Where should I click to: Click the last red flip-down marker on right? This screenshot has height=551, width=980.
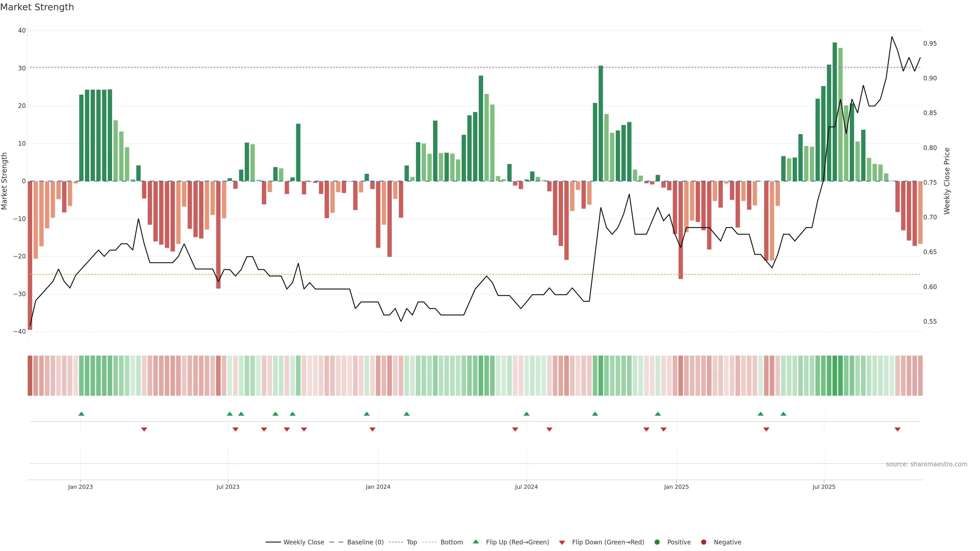pyautogui.click(x=898, y=429)
